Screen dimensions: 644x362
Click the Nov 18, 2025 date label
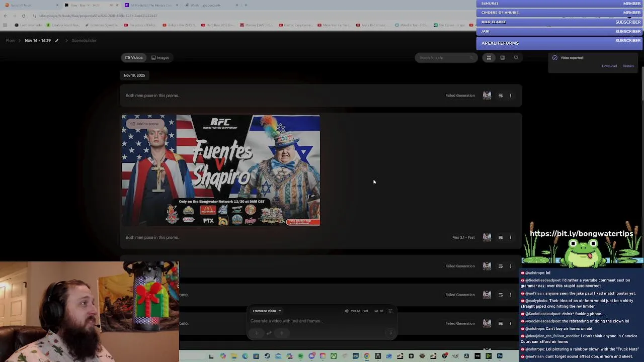tap(134, 75)
